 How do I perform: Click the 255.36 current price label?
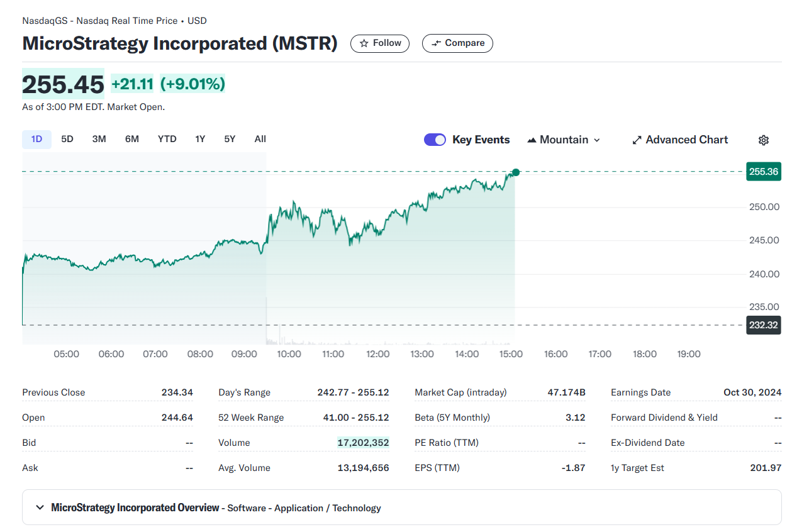coord(764,172)
